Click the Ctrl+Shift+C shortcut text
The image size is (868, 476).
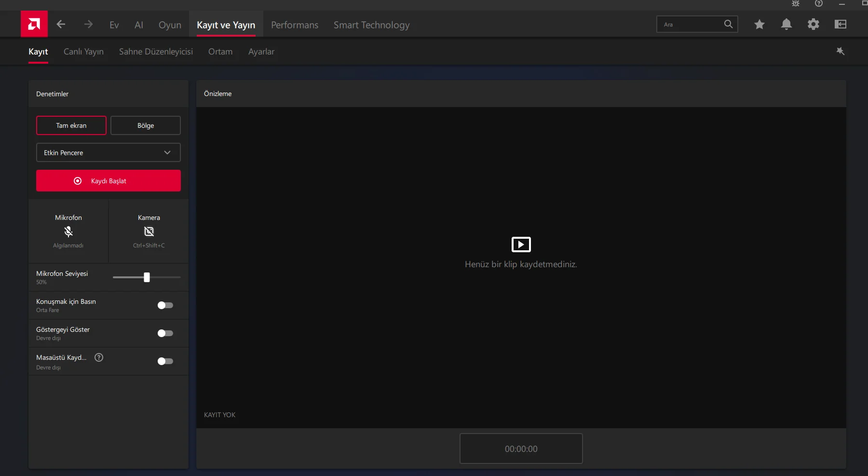(149, 245)
